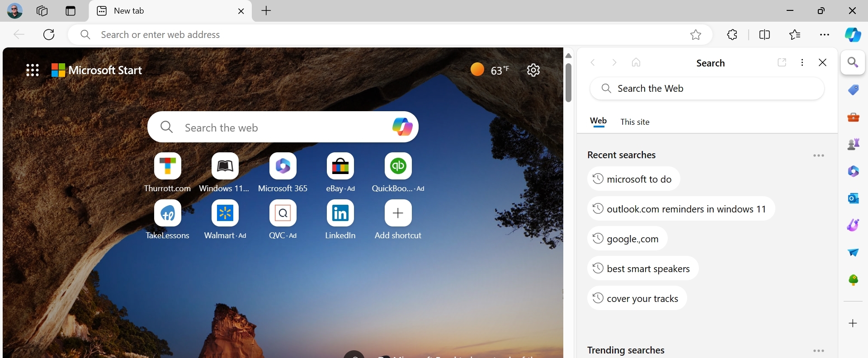Add this page to favorites
Image resolution: width=868 pixels, height=358 pixels.
(x=696, y=35)
